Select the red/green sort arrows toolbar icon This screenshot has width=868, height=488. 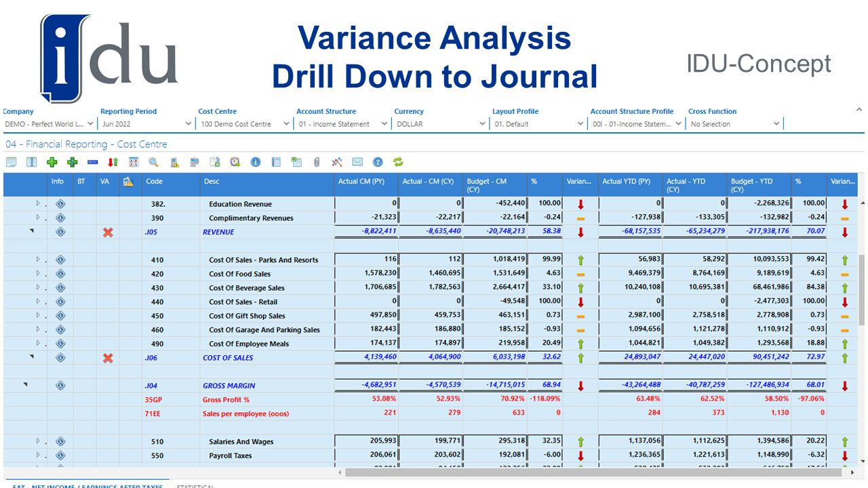pos(113,162)
